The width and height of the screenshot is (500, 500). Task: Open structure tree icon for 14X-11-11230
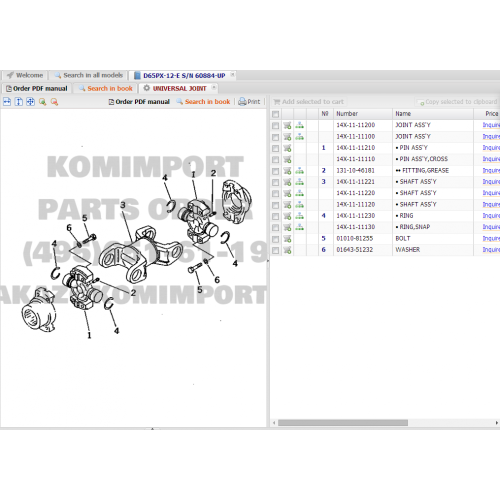click(299, 216)
